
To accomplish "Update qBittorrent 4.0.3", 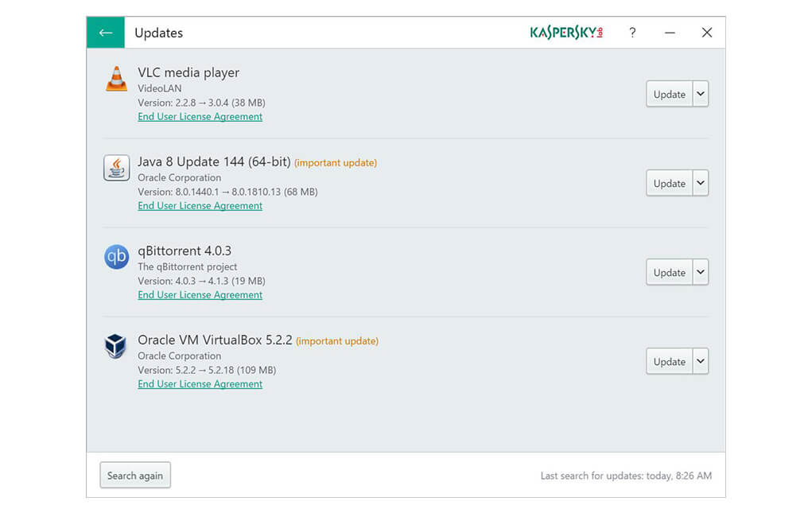I will click(x=669, y=272).
